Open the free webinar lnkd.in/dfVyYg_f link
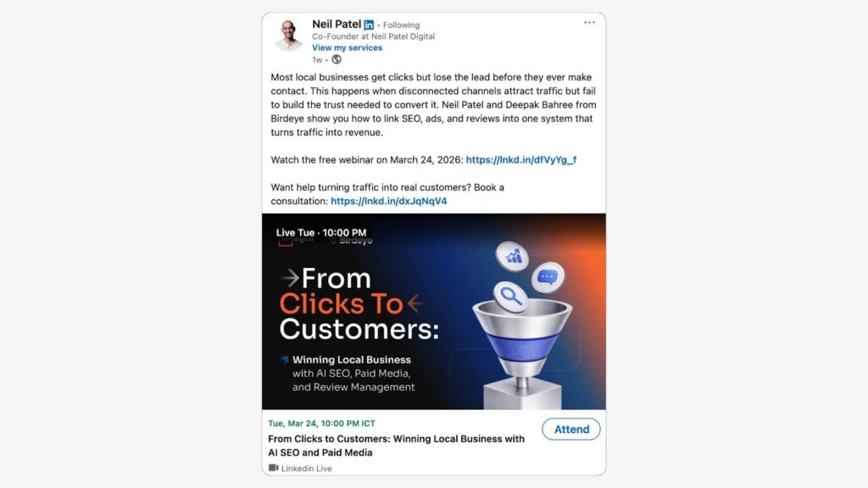 (x=521, y=159)
